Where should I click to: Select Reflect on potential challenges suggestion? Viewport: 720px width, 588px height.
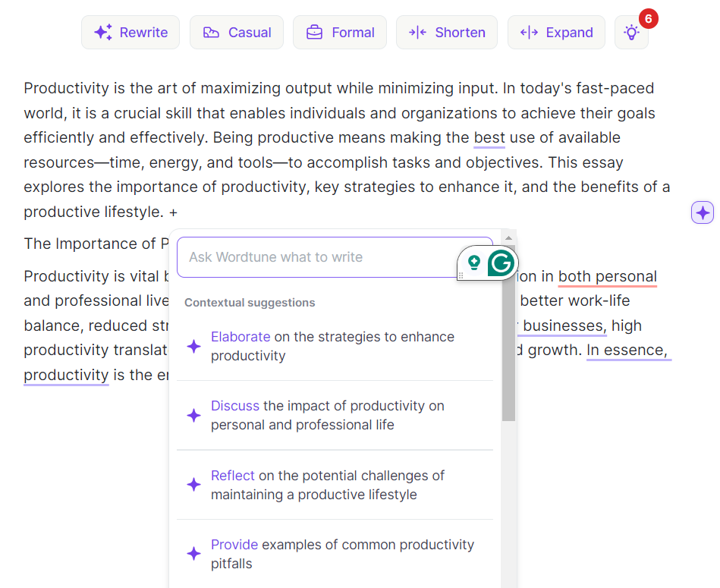click(x=328, y=485)
